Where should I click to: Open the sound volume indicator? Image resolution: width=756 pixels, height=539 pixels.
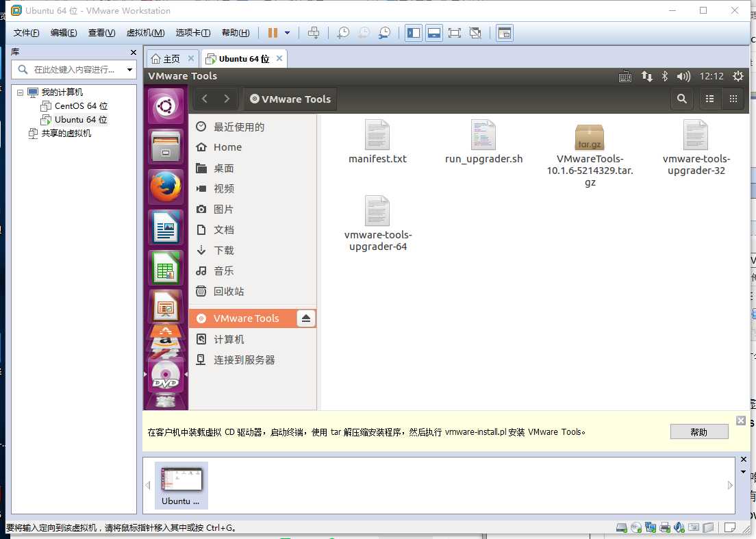(x=683, y=76)
